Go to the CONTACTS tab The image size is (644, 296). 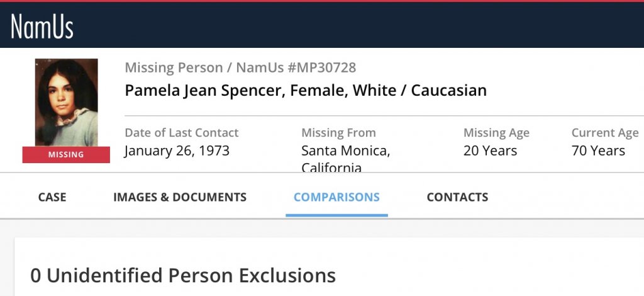pyautogui.click(x=457, y=197)
